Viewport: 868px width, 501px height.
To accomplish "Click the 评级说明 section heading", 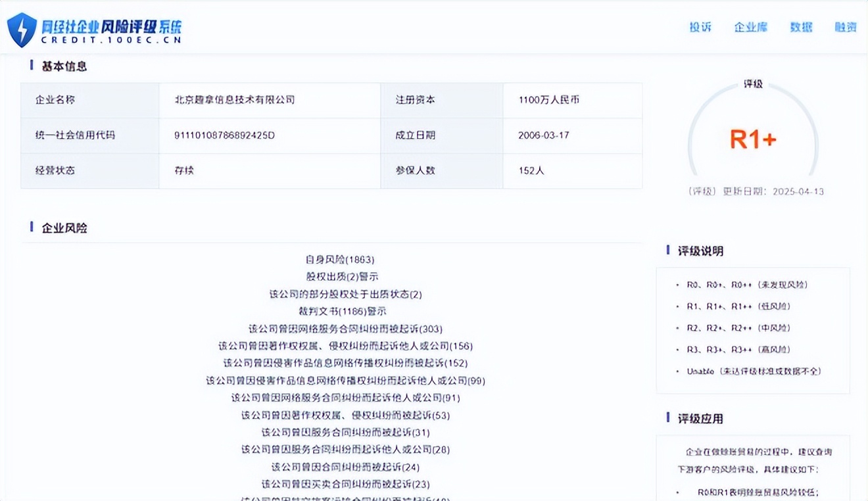I will 700,251.
